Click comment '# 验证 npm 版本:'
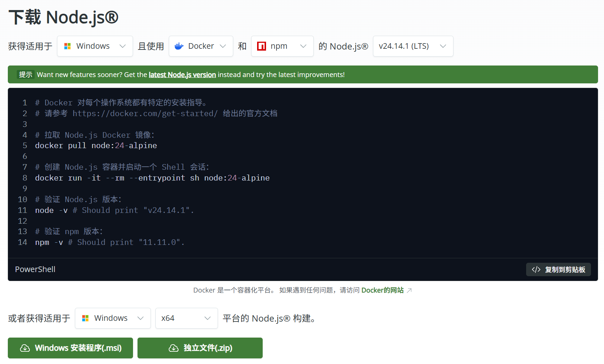 pyautogui.click(x=69, y=232)
